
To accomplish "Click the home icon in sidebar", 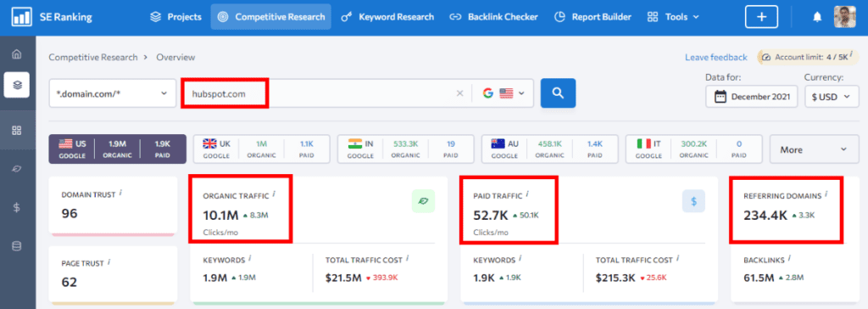I will [x=17, y=54].
